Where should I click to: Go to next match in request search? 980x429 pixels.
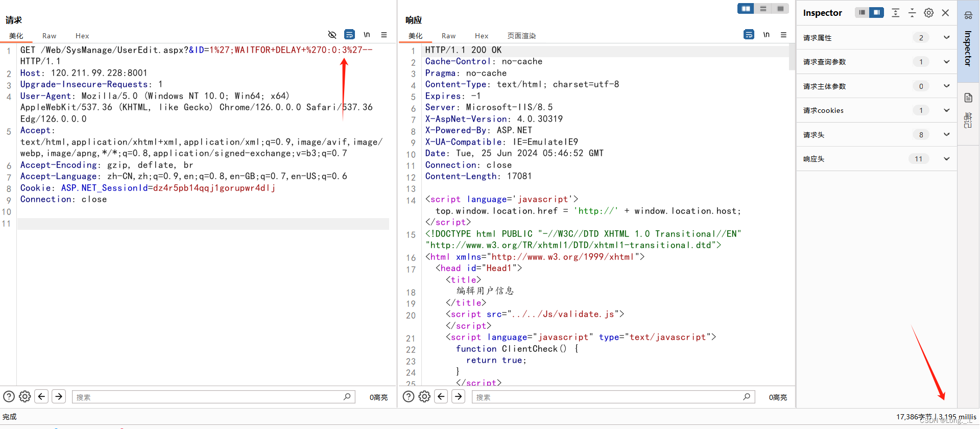pos(59,396)
